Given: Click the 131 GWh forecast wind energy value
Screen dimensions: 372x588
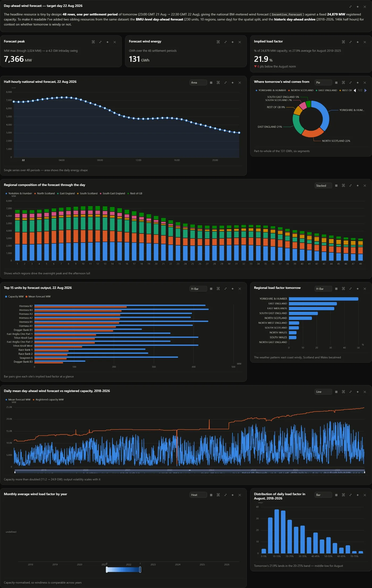Looking at the screenshot, I should (139, 59).
